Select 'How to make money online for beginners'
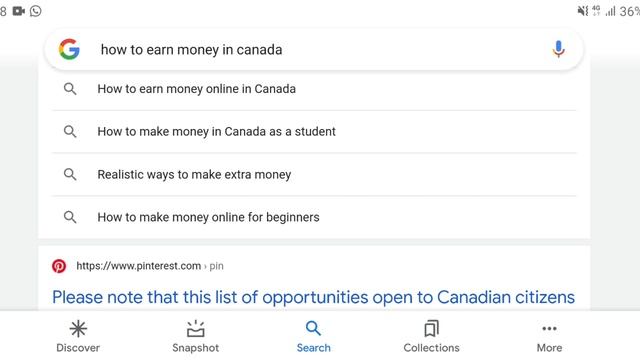This screenshot has height=360, width=640. [314, 217]
